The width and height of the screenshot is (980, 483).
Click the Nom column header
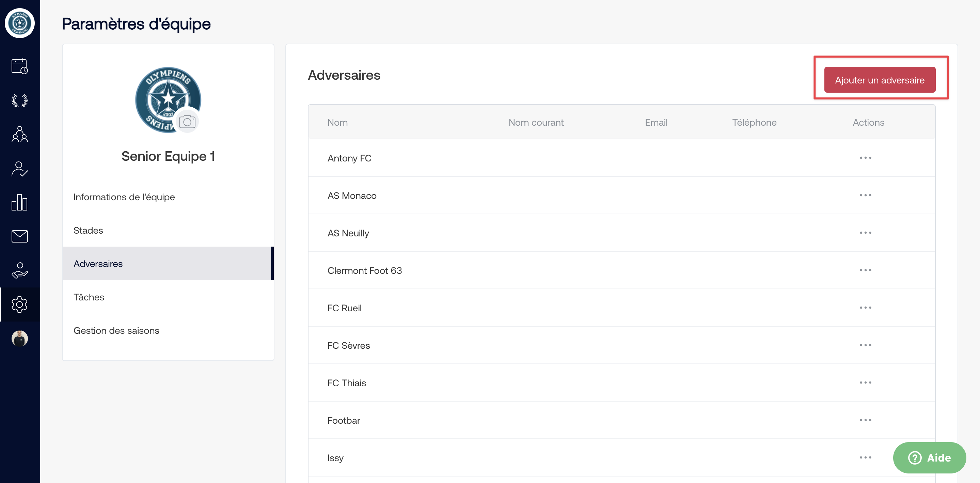click(337, 122)
